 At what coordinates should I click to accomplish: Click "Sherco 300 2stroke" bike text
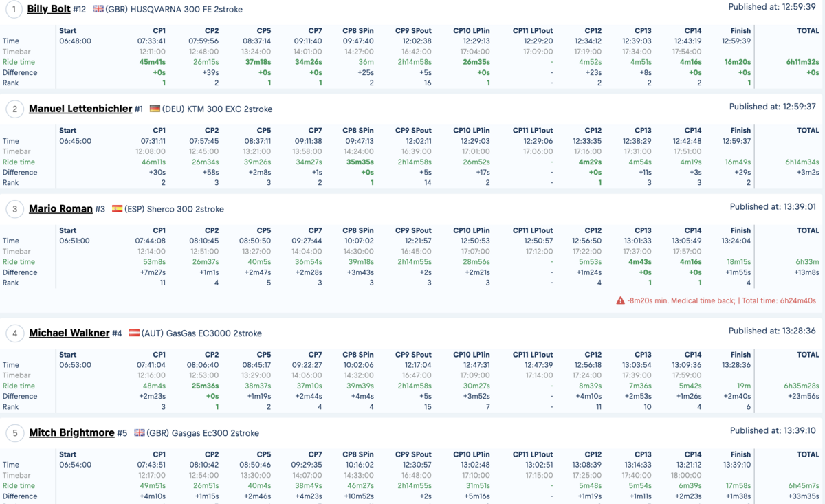pos(186,209)
